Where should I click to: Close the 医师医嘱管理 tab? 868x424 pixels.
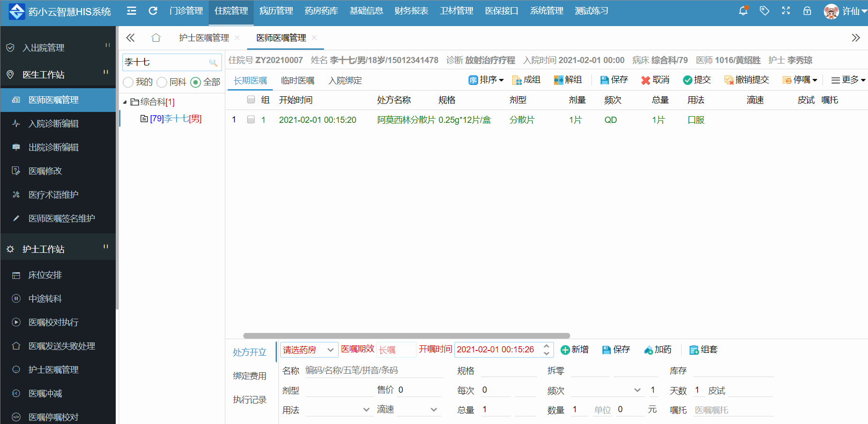pyautogui.click(x=314, y=37)
